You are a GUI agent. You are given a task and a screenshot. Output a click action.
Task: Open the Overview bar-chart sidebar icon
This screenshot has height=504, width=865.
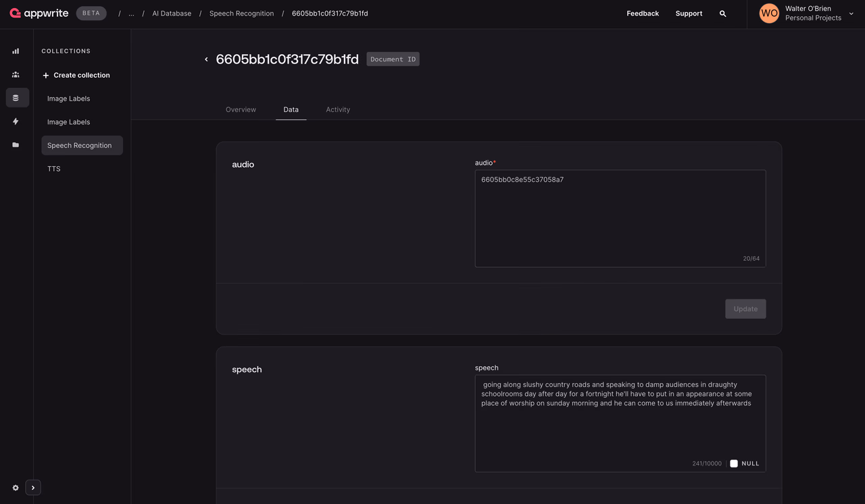(x=16, y=51)
